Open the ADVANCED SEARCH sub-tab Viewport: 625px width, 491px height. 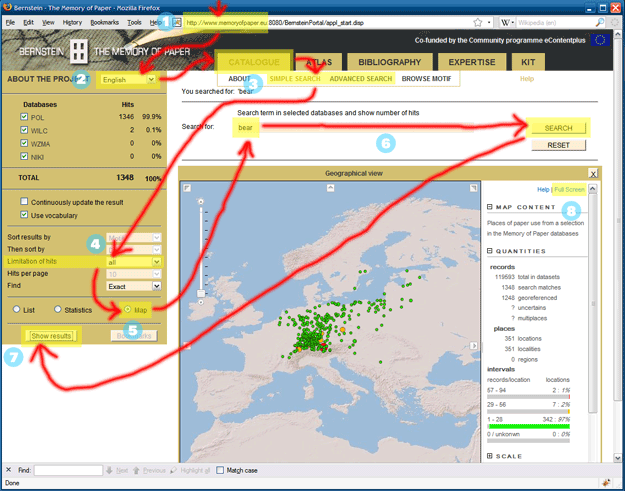(x=361, y=79)
